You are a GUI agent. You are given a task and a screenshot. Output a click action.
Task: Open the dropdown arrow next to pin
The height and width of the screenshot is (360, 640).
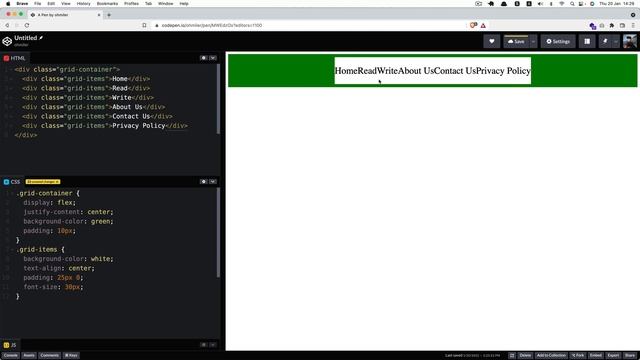click(616, 41)
